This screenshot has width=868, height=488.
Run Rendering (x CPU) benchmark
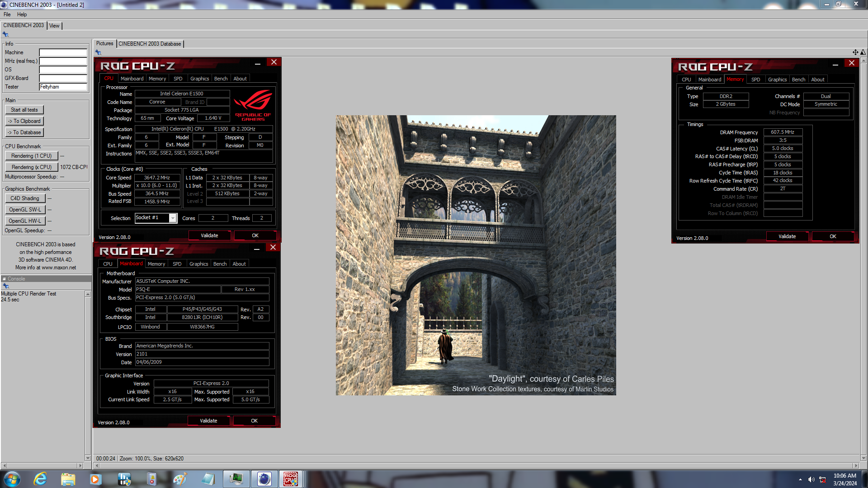tap(32, 167)
